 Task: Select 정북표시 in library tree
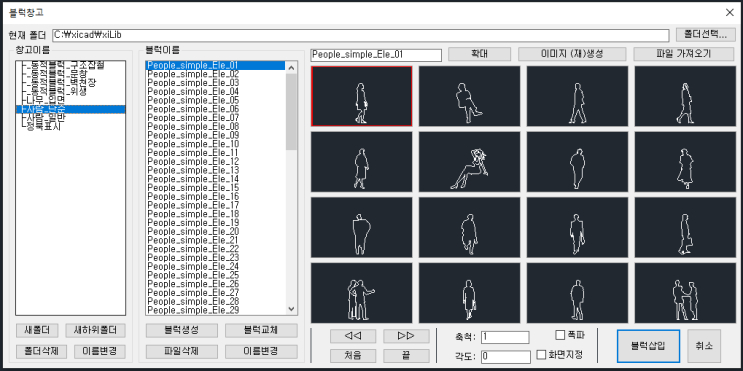click(x=43, y=126)
